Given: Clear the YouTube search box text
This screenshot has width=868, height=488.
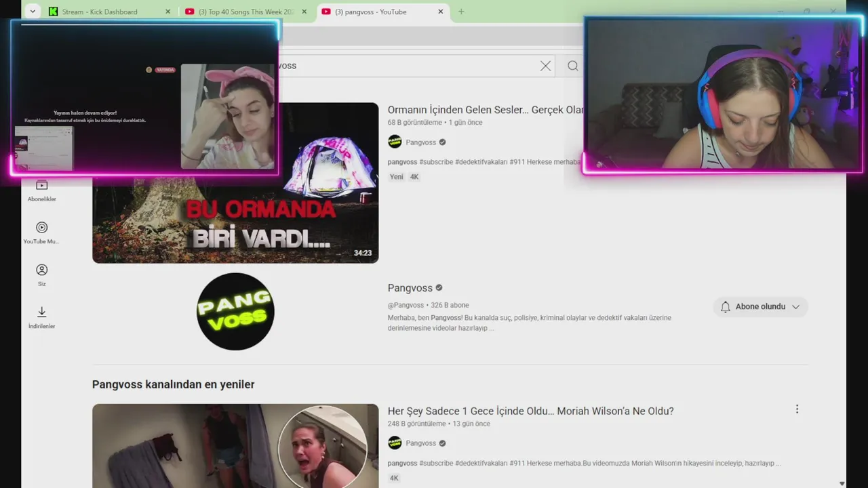Looking at the screenshot, I should [x=545, y=66].
